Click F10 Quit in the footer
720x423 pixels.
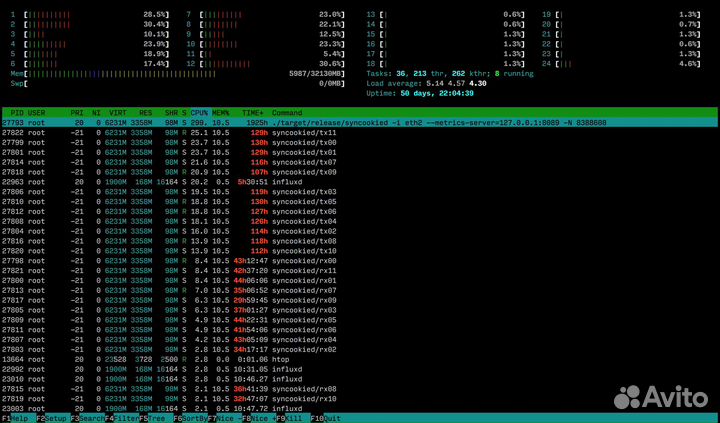coord(324,418)
